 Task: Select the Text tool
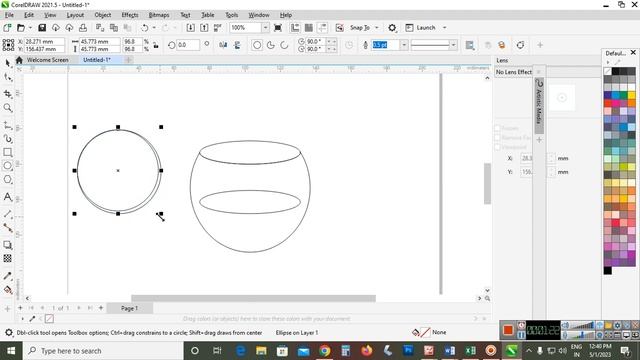tap(7, 197)
